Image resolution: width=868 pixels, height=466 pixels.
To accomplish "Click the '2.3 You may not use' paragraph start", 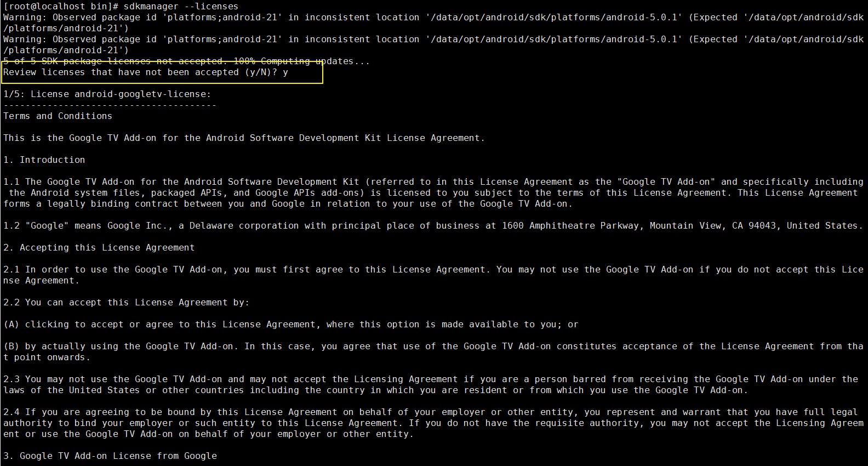I will point(55,379).
